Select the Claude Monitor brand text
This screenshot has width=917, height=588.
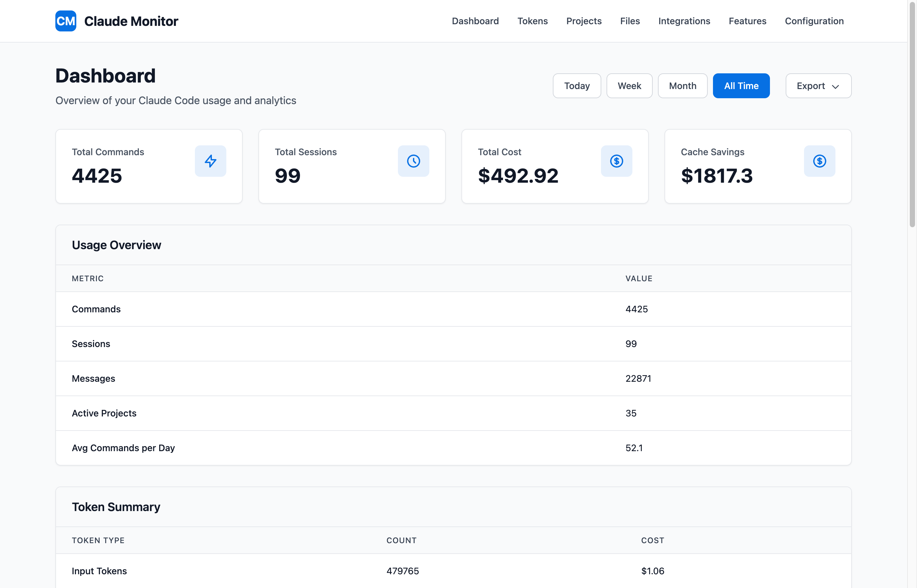(x=131, y=21)
